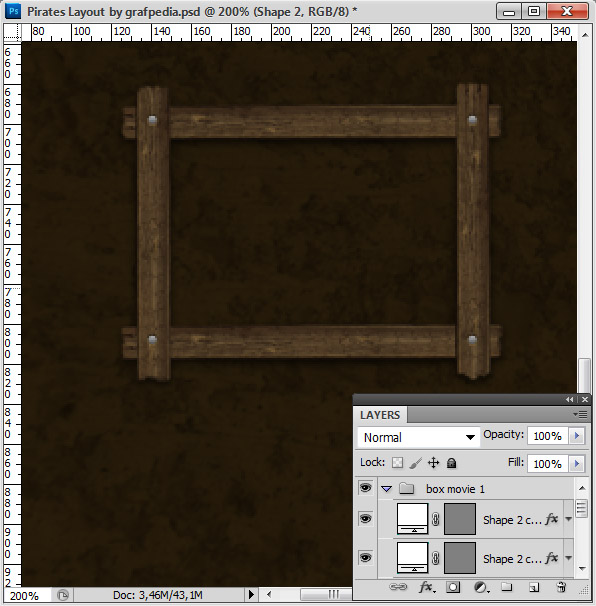Click the horizontal scroll left arrow

269,594
